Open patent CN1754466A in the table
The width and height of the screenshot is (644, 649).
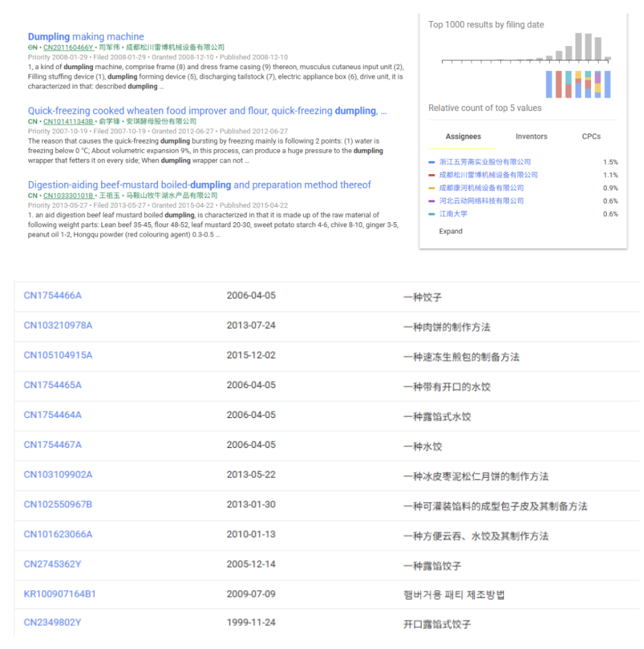coord(52,295)
